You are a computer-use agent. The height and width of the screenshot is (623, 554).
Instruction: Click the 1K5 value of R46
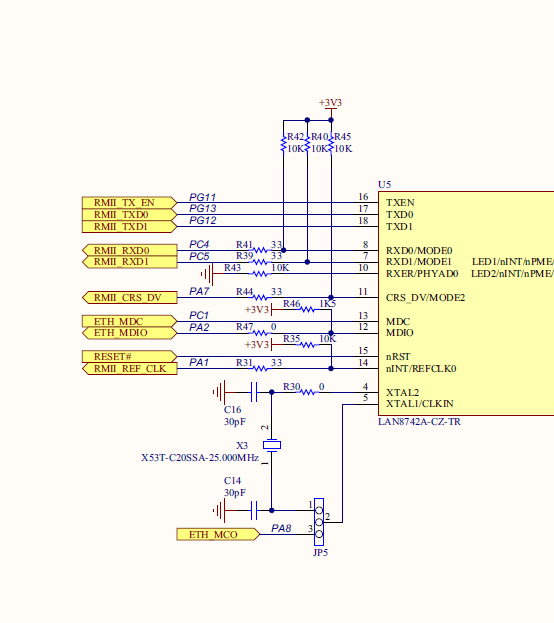[x=327, y=304]
